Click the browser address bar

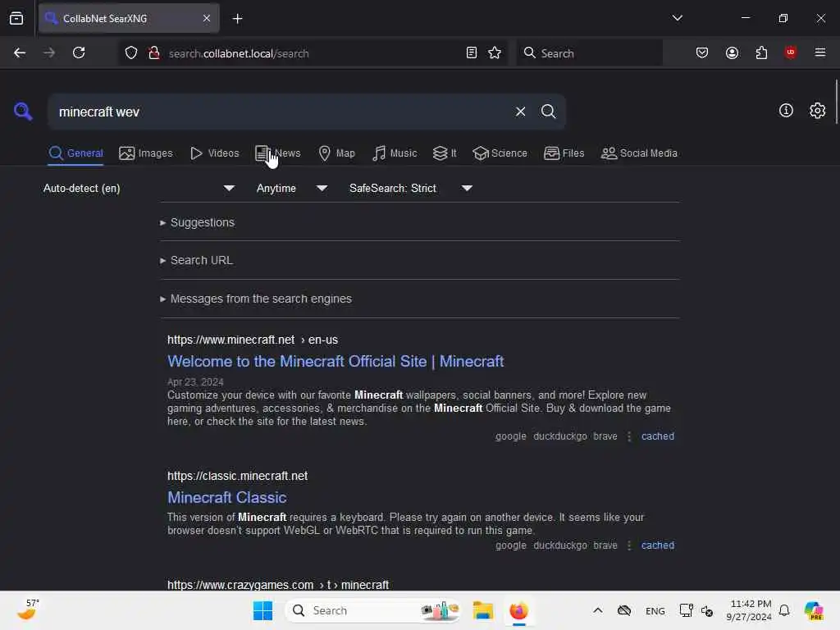(313, 53)
